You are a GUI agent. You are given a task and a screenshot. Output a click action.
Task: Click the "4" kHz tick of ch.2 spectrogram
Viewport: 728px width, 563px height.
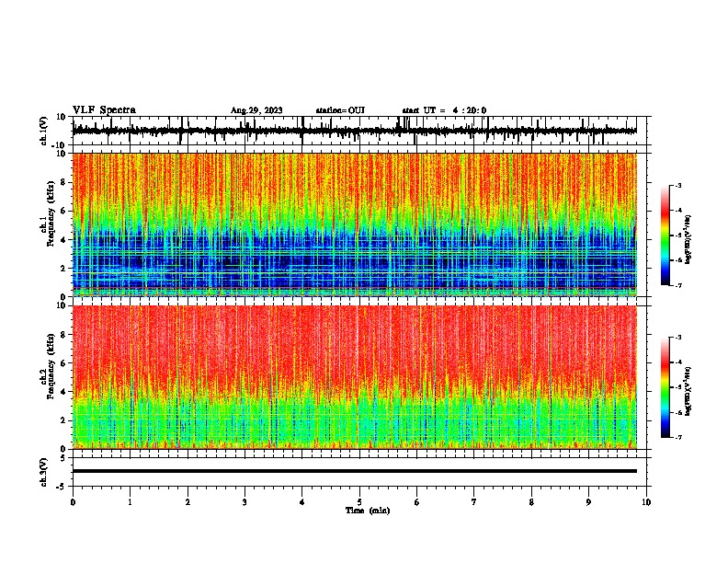[x=63, y=392]
